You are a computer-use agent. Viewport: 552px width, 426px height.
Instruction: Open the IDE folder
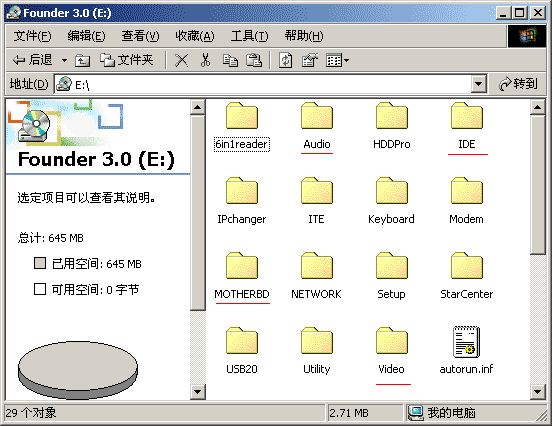tap(467, 127)
